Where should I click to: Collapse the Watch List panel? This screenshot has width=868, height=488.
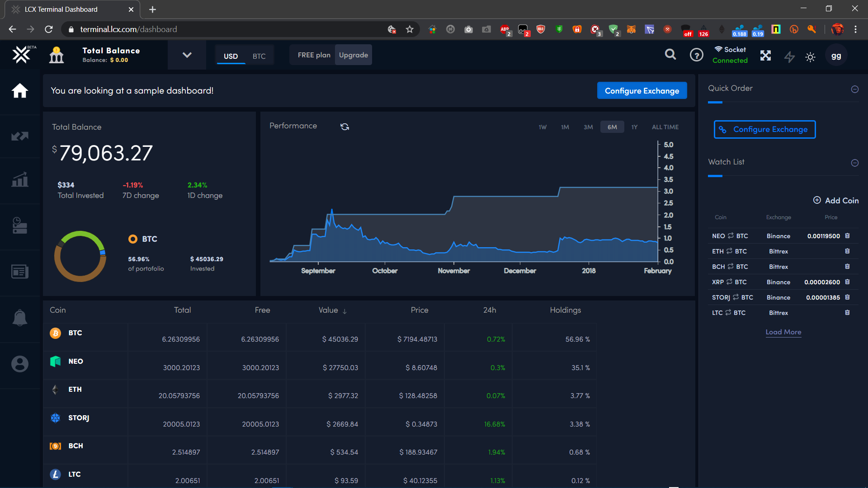[854, 163]
